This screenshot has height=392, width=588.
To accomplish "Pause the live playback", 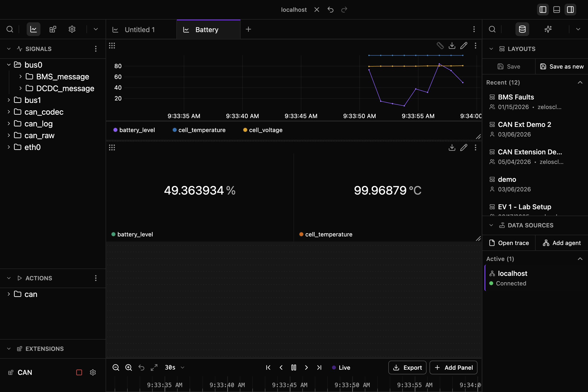I will click(x=294, y=367).
